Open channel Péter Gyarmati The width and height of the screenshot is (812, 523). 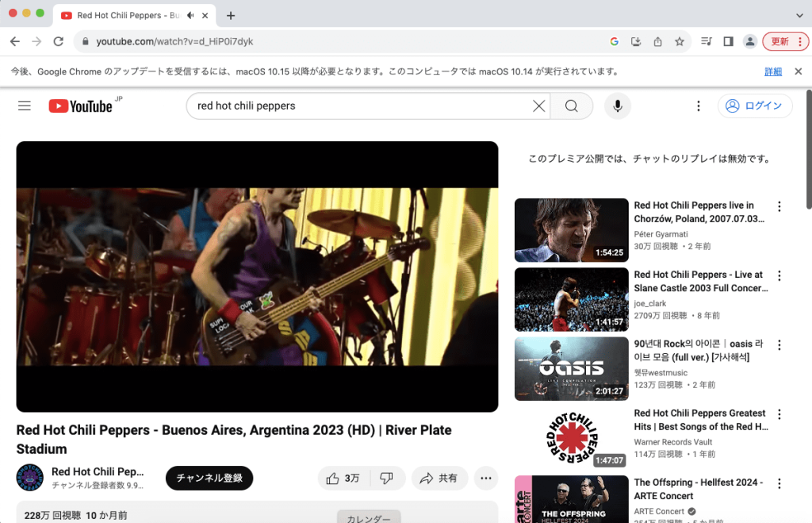[x=661, y=234]
